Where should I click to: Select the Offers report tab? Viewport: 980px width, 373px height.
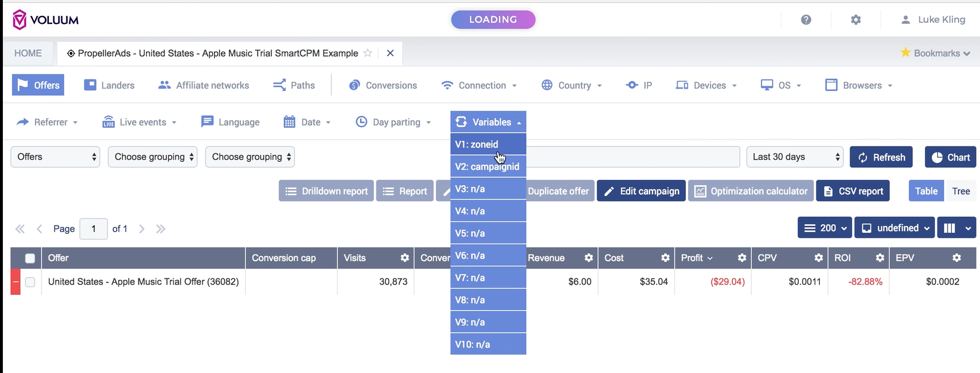click(38, 85)
